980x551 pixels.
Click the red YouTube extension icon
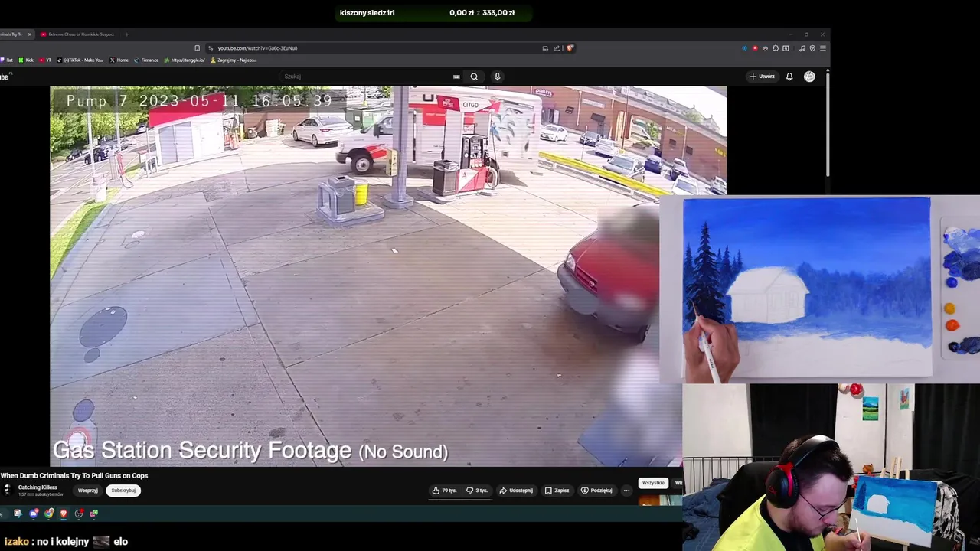coord(755,48)
